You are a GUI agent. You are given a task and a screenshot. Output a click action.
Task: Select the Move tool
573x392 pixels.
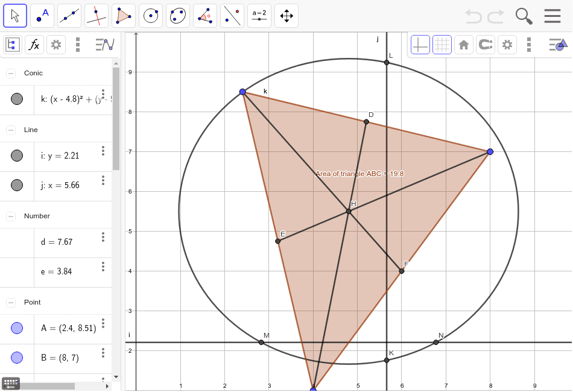[14, 16]
